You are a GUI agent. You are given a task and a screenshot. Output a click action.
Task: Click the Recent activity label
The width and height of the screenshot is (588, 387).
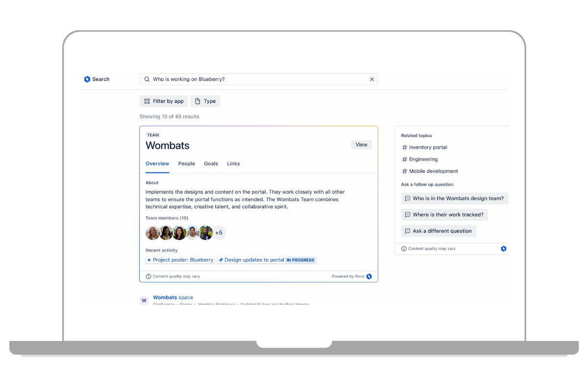click(162, 250)
